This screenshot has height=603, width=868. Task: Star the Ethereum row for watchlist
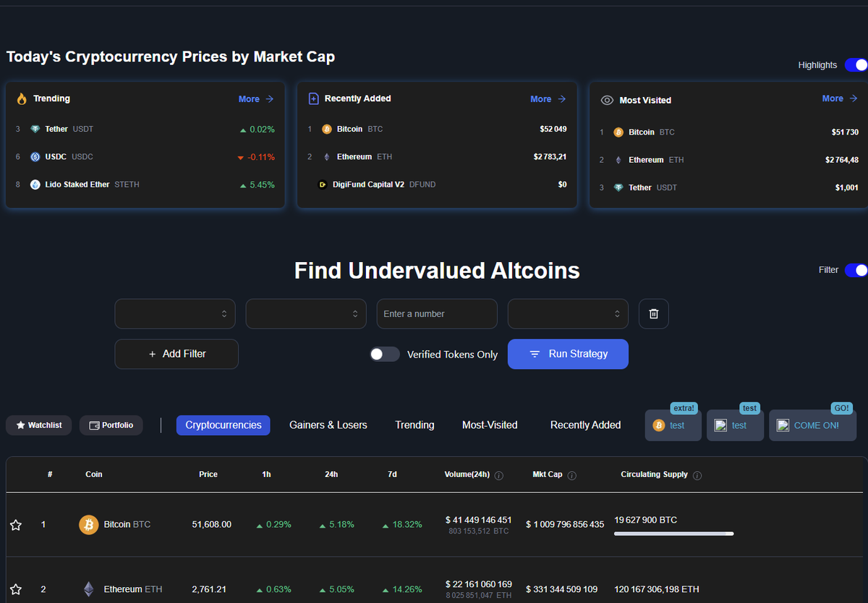pos(16,589)
